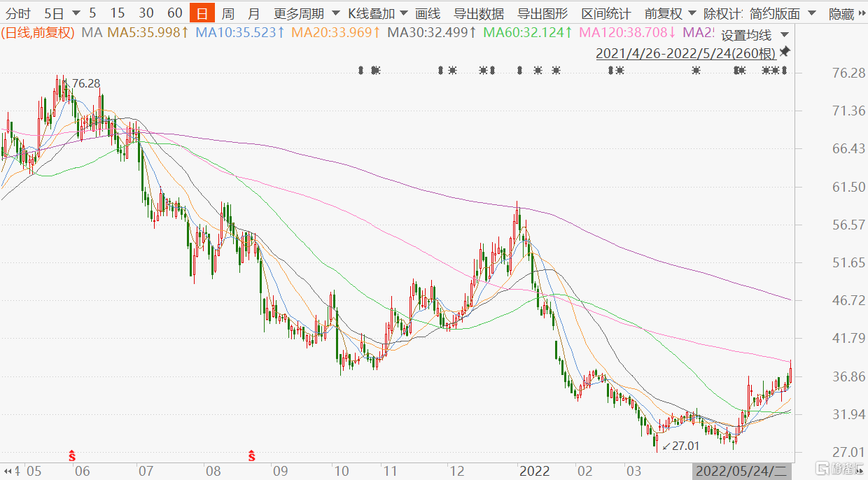Click the red S marker before 09

pyautogui.click(x=252, y=456)
